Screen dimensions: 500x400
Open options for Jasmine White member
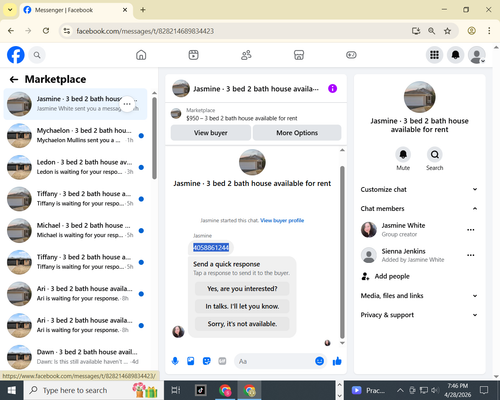pos(470,230)
